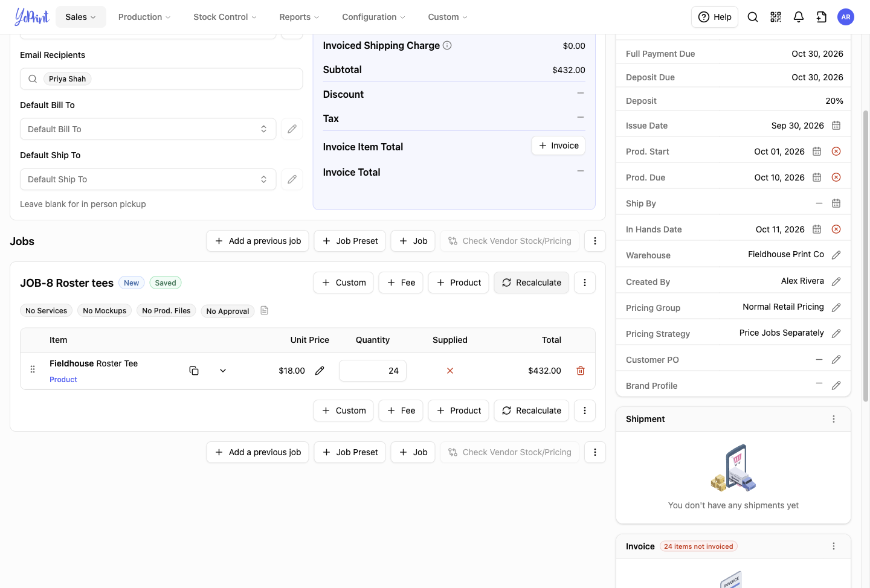The width and height of the screenshot is (870, 588).
Task: Edit the Warehouse field pencil
Action: 836,255
